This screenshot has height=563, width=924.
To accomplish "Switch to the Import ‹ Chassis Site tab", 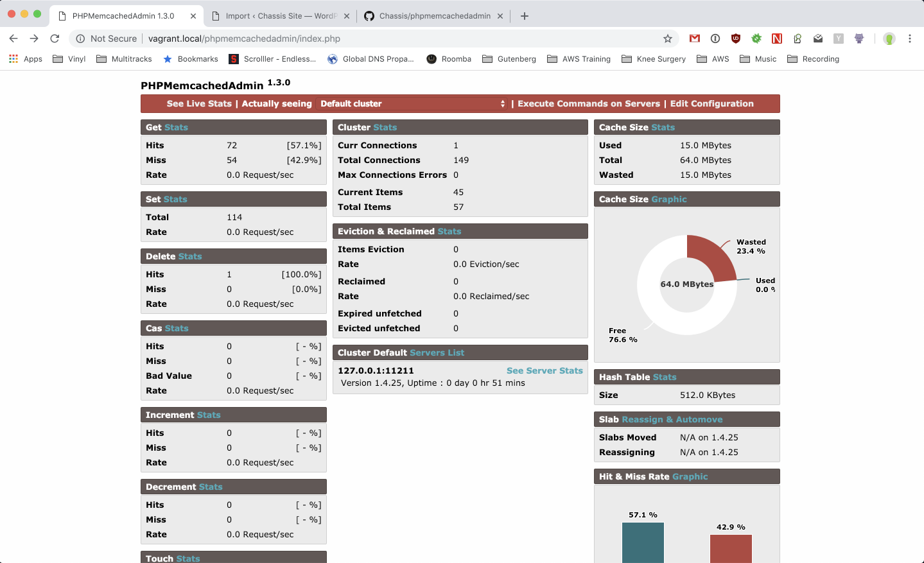I will click(281, 16).
